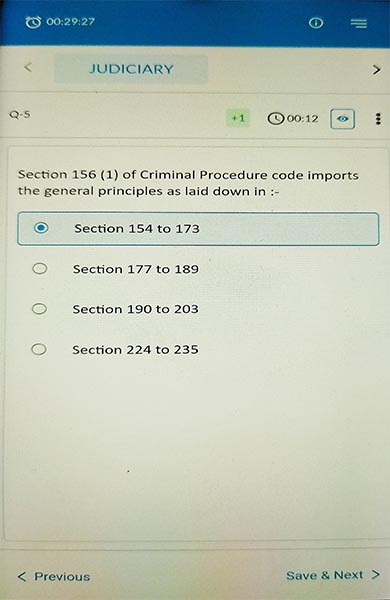Click the question timer clock icon
The image size is (390, 600).
(x=276, y=119)
